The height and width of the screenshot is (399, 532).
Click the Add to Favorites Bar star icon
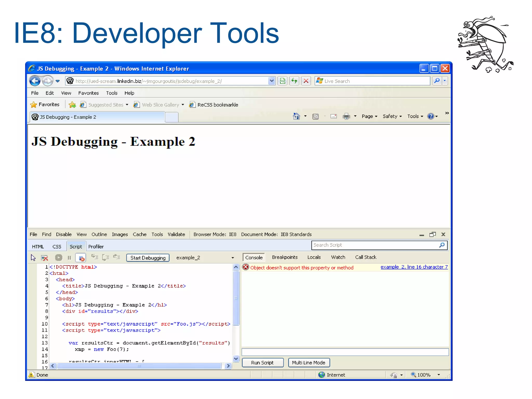tap(72, 105)
